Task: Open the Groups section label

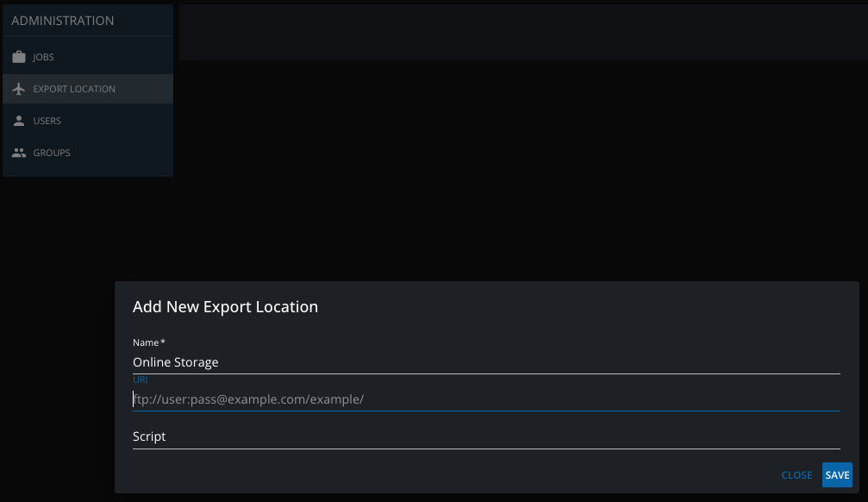Action: click(x=52, y=153)
